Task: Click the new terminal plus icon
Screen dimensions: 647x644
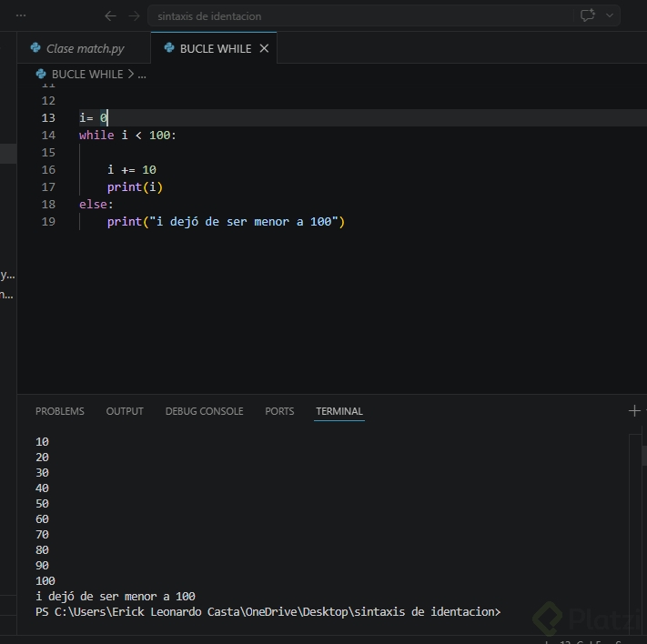Action: [x=634, y=411]
